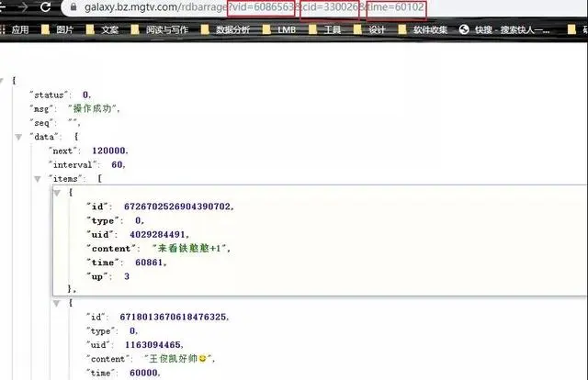Collapse the "data" object
The image size is (588, 380).
pos(18,137)
